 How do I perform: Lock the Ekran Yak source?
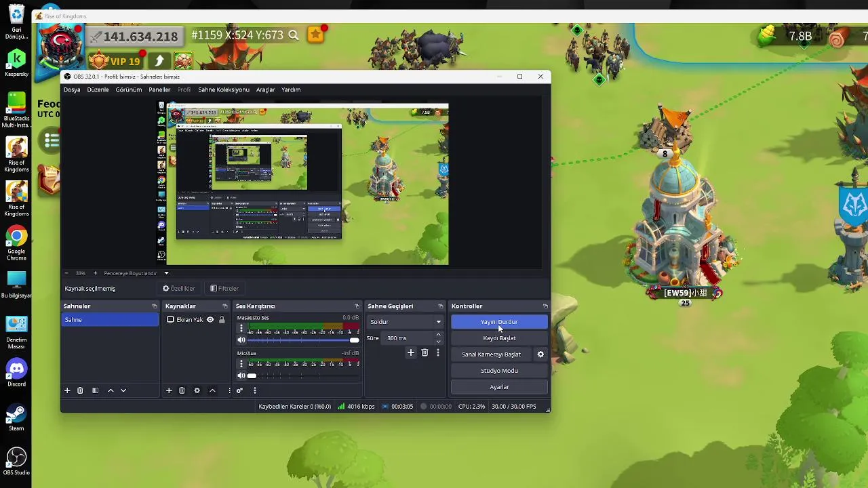point(222,320)
